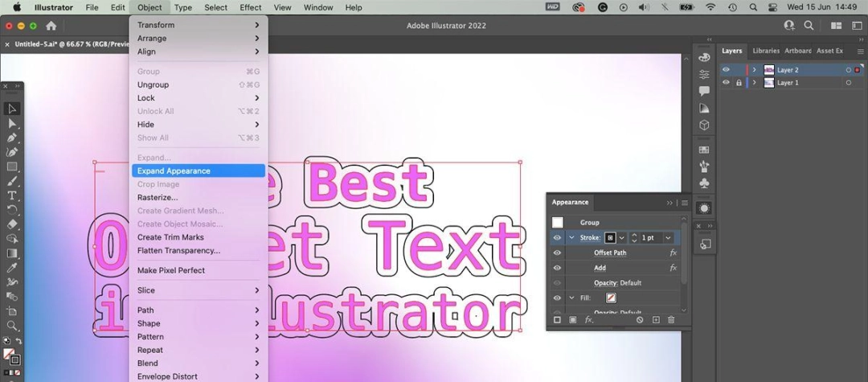Toggle Add effect visibility
This screenshot has height=382, width=868.
[x=558, y=267]
